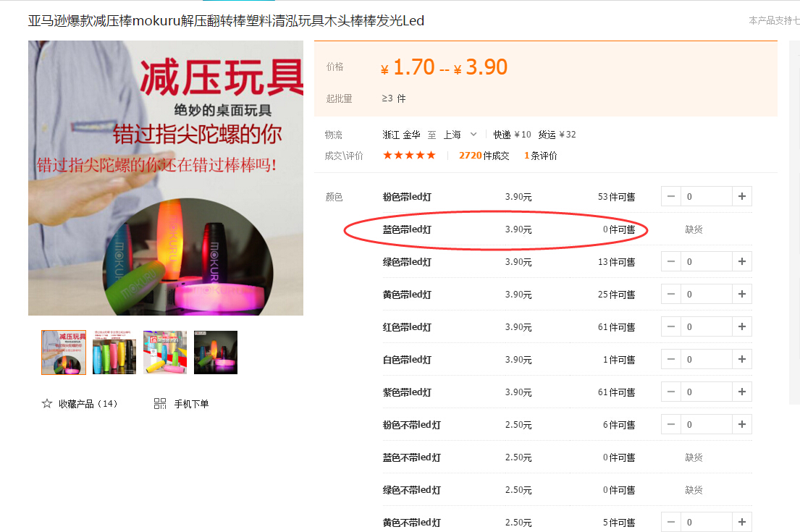
Task: Click the 浙江 金华 origin text
Action: pyautogui.click(x=402, y=135)
